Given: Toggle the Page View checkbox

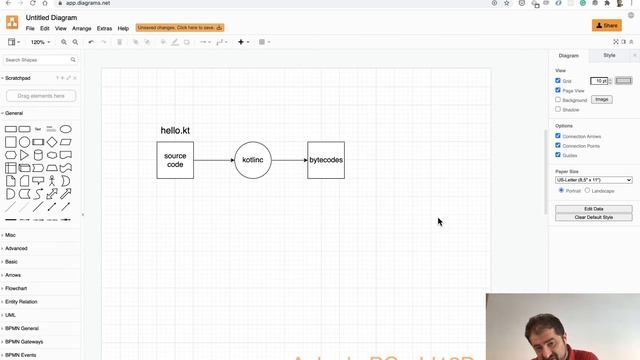Looking at the screenshot, I should pyautogui.click(x=558, y=90).
